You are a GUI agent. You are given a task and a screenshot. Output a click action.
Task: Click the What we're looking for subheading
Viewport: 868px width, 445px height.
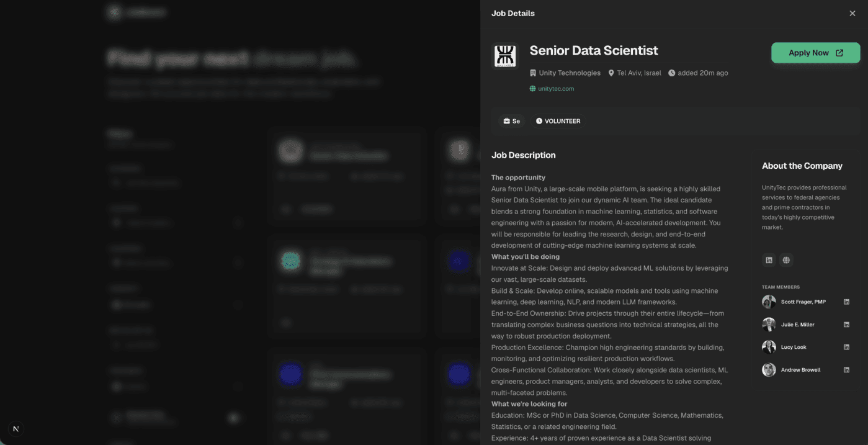(x=529, y=404)
